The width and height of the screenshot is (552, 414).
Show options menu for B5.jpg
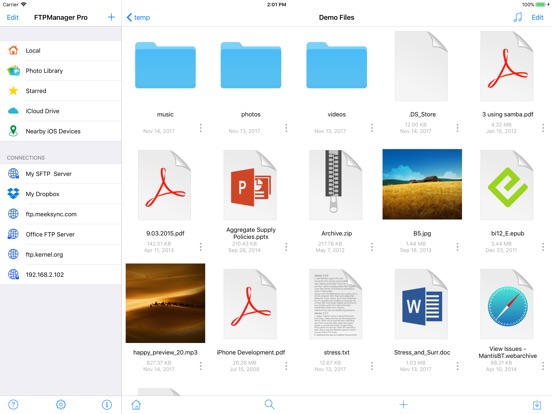[457, 247]
